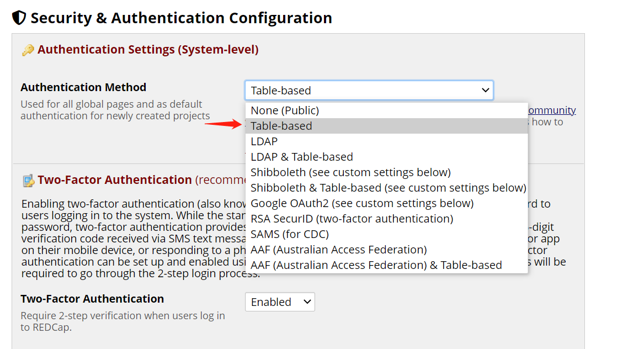Screen dimensions: 644x349
Task: Pick LDAP & Table-based option
Action: (302, 157)
